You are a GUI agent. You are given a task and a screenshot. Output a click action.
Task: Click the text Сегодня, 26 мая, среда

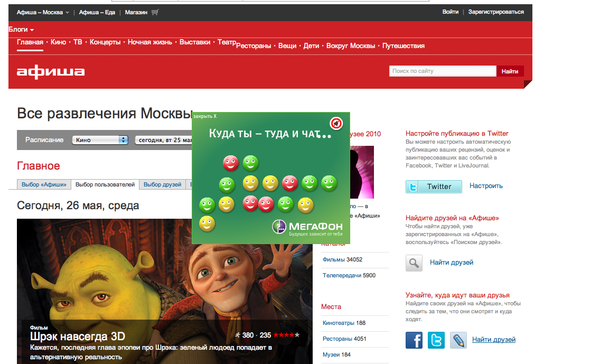(78, 206)
